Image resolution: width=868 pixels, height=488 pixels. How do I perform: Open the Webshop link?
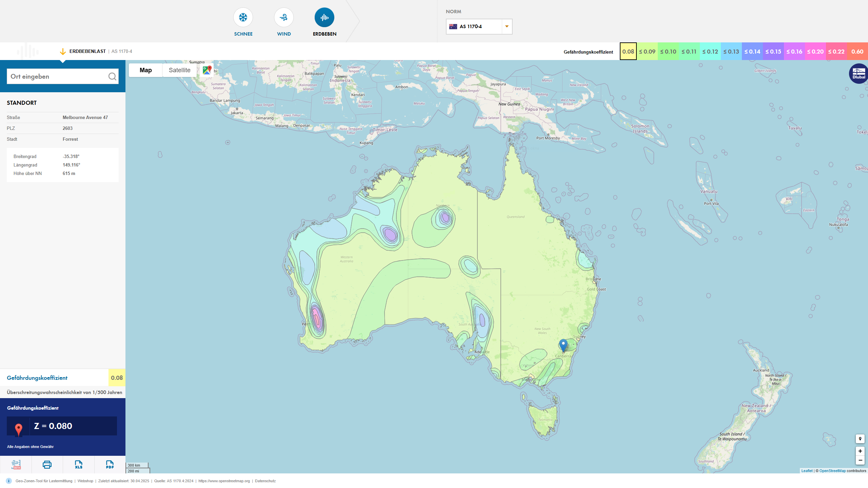[85, 481]
